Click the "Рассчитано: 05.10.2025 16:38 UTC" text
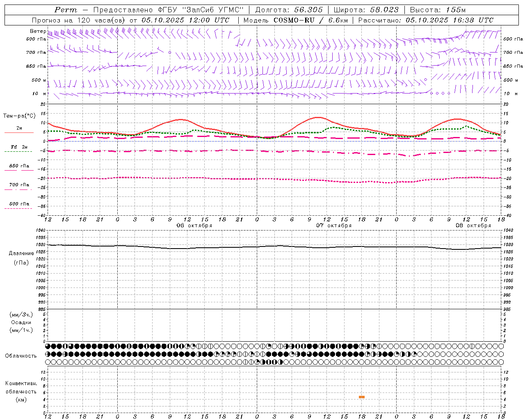 [x=426, y=20]
